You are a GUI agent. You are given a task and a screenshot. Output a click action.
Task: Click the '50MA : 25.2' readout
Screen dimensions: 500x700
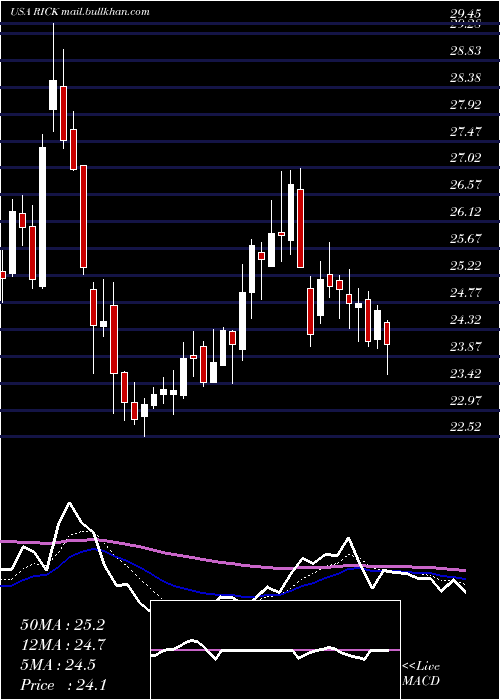point(62,625)
